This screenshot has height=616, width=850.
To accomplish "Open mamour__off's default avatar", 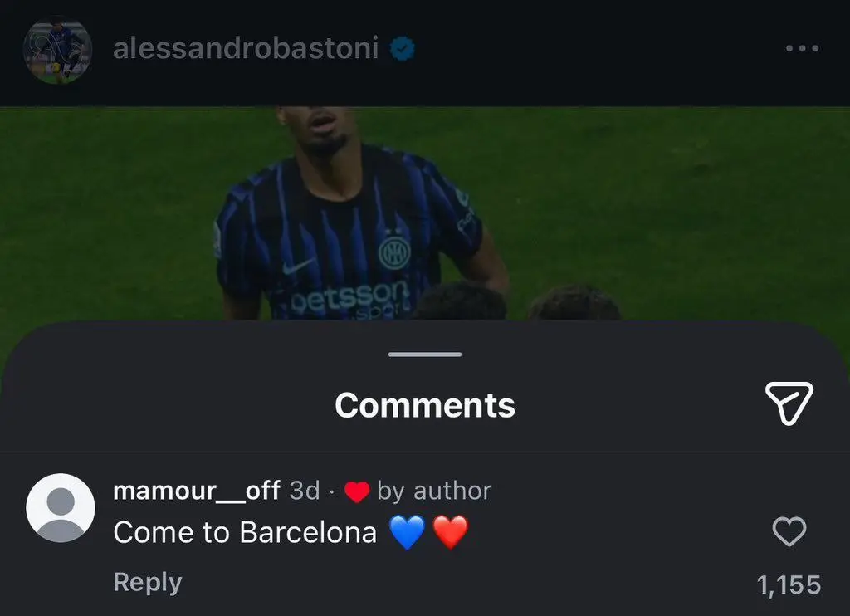I will 61,508.
